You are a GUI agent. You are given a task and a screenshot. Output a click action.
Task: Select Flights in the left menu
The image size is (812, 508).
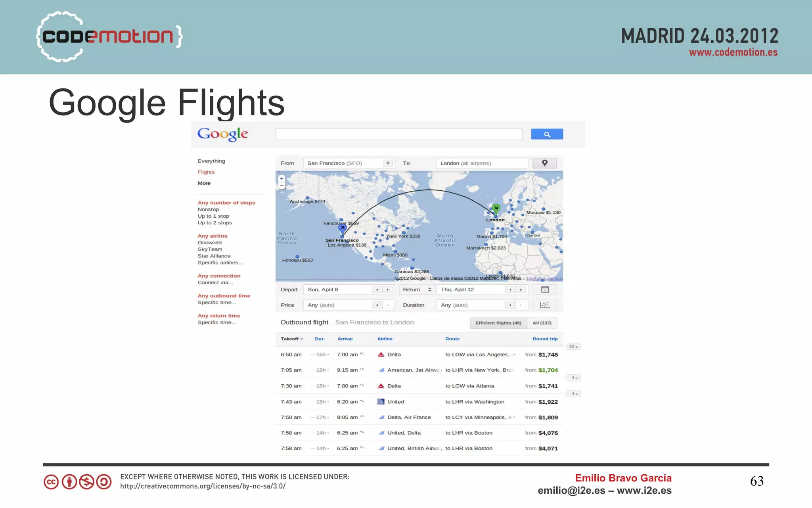[x=206, y=172]
